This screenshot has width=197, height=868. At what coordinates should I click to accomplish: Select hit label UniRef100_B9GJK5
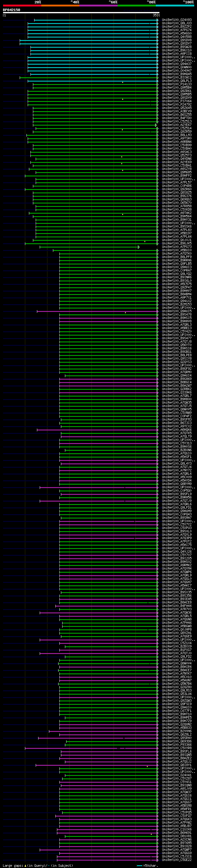pyautogui.click(x=177, y=243)
